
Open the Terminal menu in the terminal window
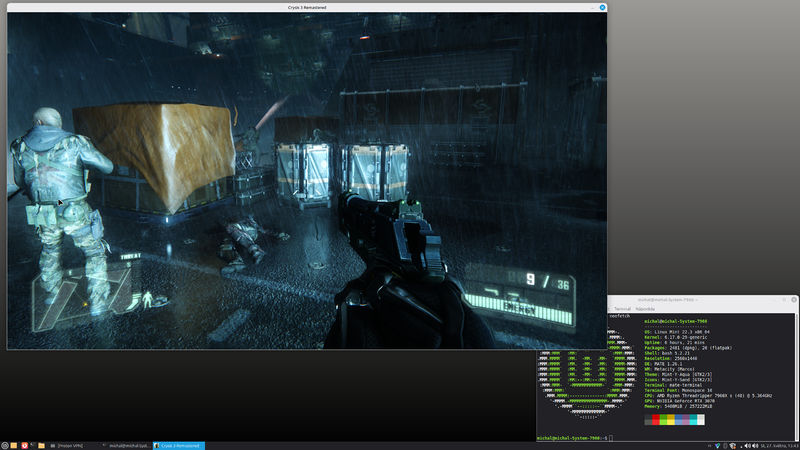(622, 309)
